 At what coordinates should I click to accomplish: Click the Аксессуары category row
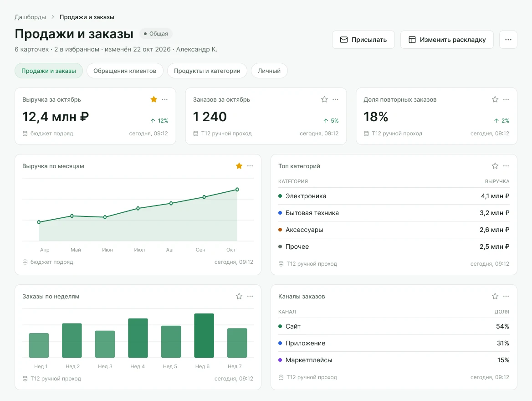coord(394,230)
